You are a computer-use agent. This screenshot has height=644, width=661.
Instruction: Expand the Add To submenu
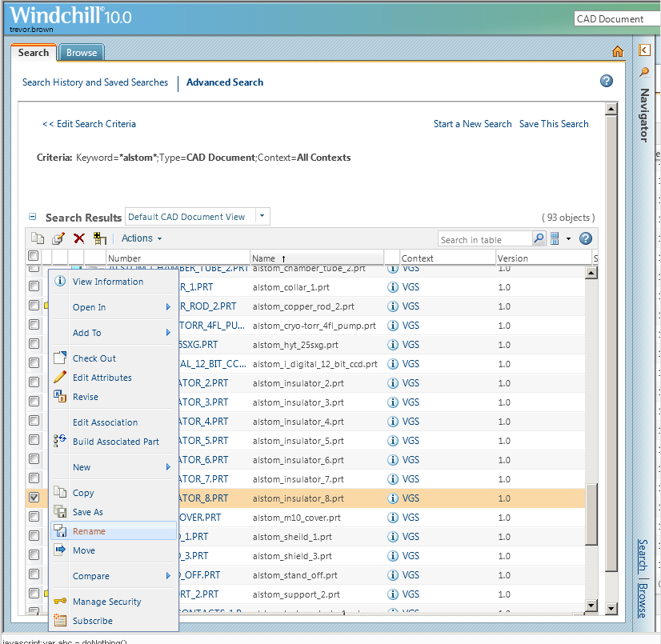[x=168, y=333]
